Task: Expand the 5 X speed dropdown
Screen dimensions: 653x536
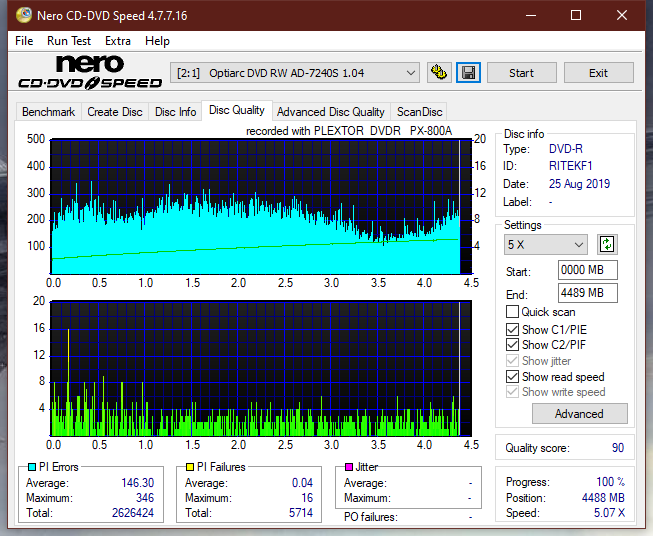Action: [x=546, y=244]
